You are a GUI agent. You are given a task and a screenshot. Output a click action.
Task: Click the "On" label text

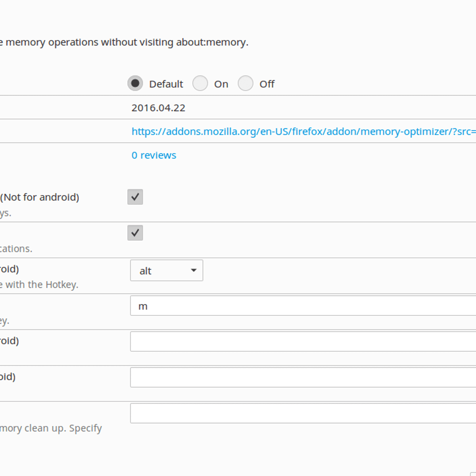pos(221,84)
